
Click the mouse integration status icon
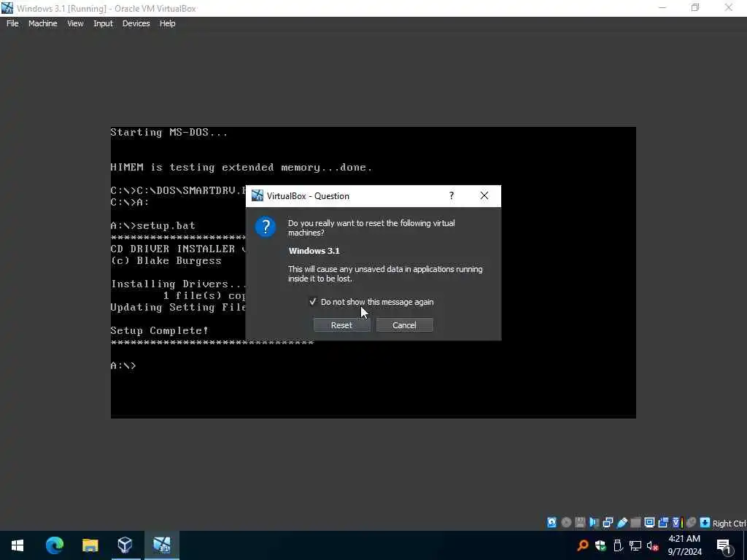692,522
